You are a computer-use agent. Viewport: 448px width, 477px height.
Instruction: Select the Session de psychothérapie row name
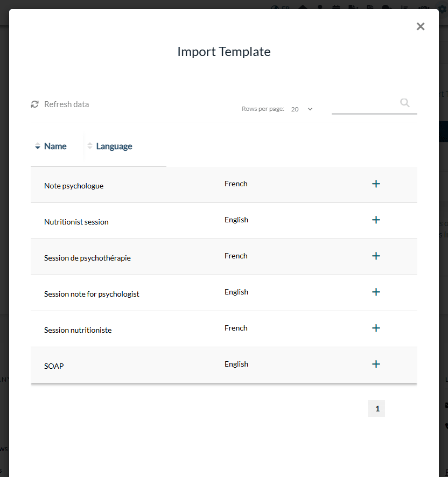(87, 258)
